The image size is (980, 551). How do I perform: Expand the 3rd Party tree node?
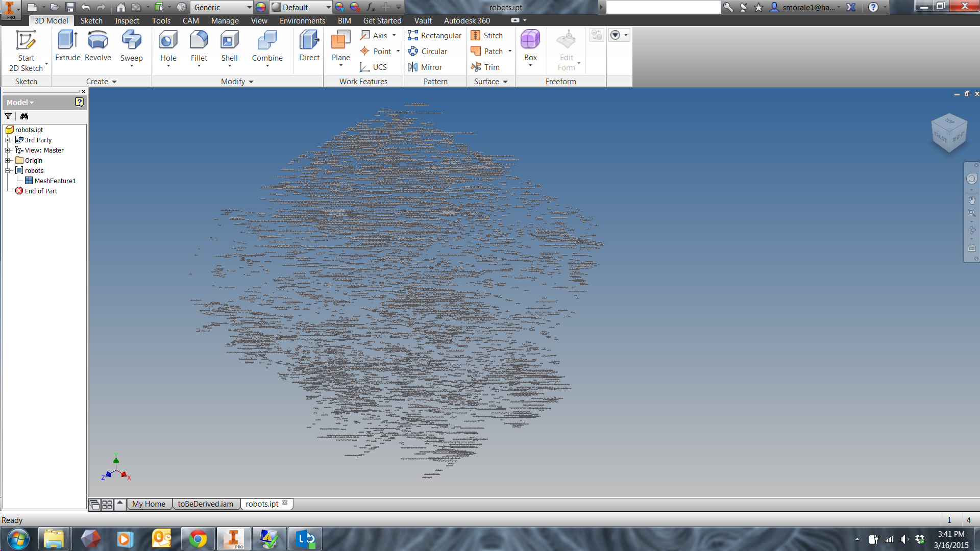(8, 140)
